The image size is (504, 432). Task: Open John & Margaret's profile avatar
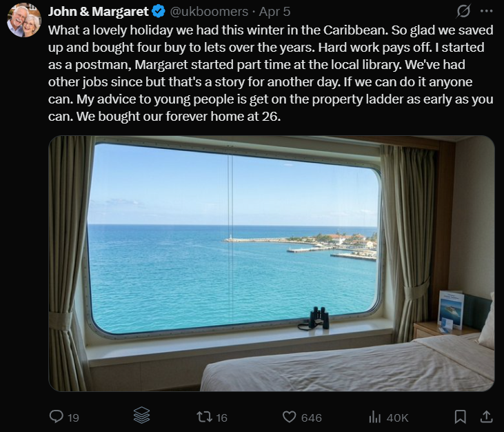point(24,20)
